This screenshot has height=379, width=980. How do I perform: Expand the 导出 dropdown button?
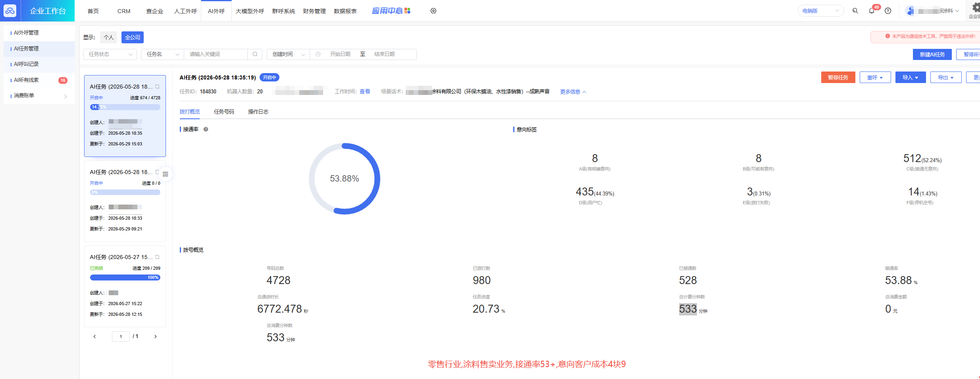pos(946,77)
